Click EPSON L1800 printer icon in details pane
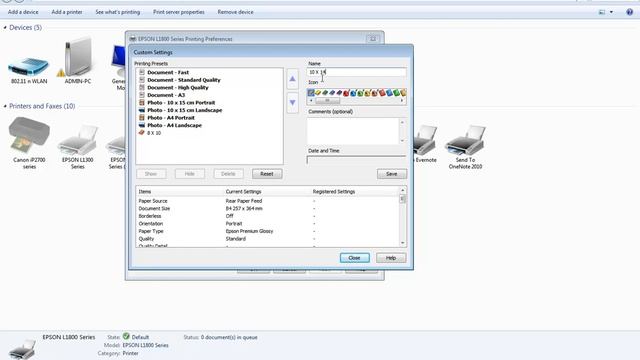The image size is (640, 360). pyautogui.click(x=22, y=349)
